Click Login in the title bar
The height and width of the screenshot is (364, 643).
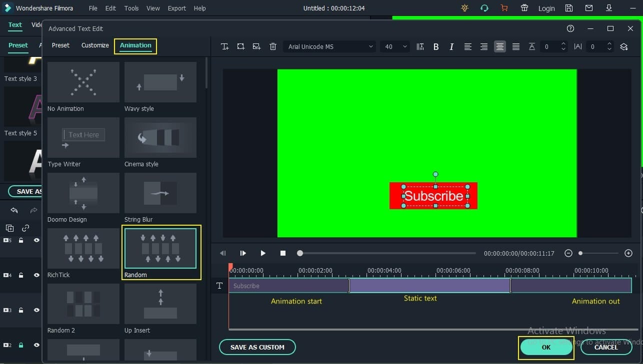coord(546,8)
